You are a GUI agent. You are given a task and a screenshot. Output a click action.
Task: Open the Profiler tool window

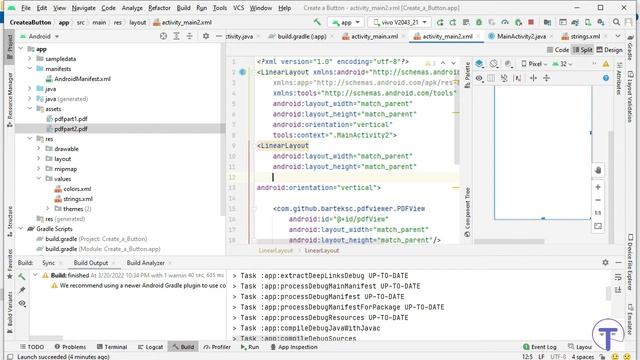[x=217, y=347]
